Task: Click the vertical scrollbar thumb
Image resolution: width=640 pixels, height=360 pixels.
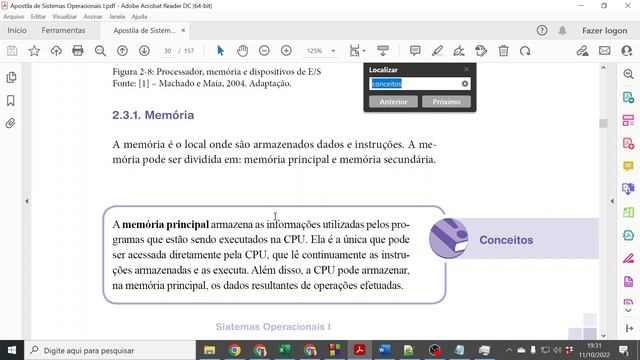Action: (603, 123)
